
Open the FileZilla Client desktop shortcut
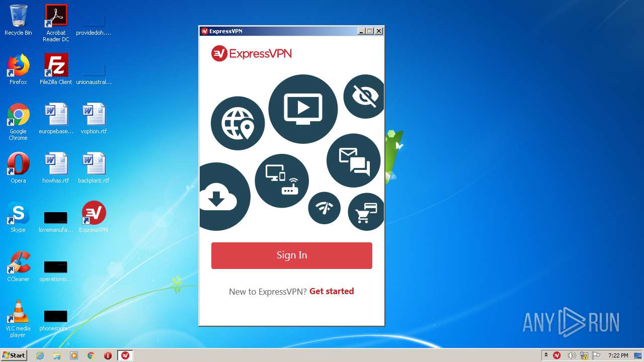(56, 69)
